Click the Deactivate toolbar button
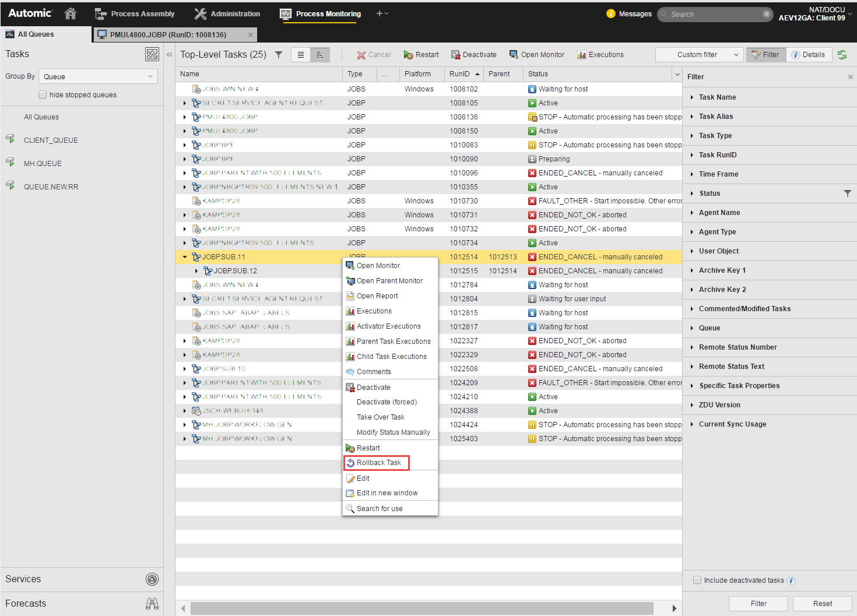This screenshot has height=616, width=857. click(473, 55)
